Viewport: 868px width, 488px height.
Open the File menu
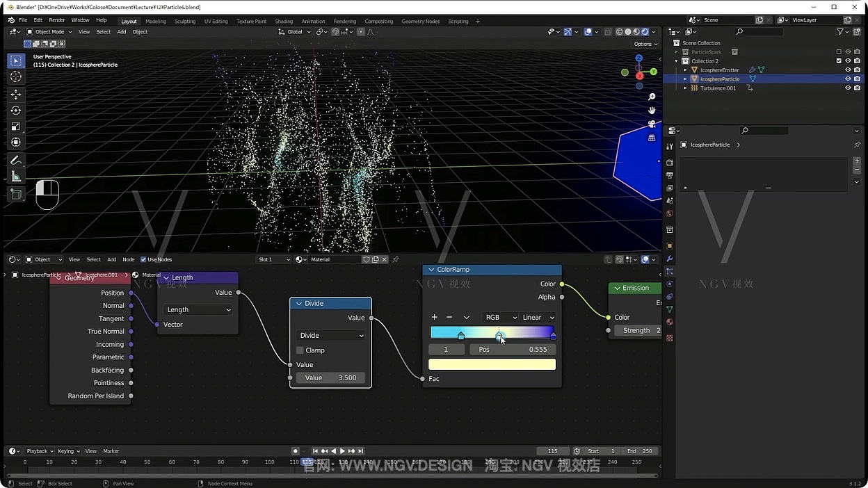23,20
